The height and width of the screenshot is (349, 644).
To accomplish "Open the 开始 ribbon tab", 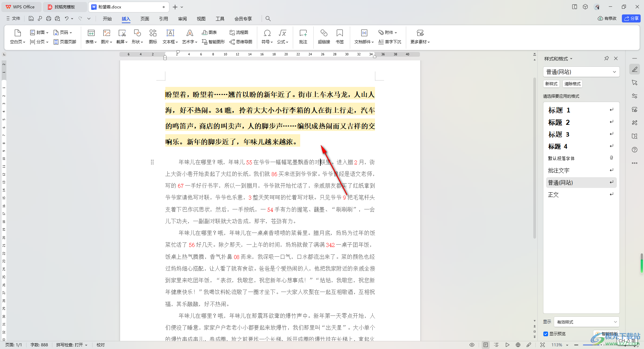I will point(107,19).
